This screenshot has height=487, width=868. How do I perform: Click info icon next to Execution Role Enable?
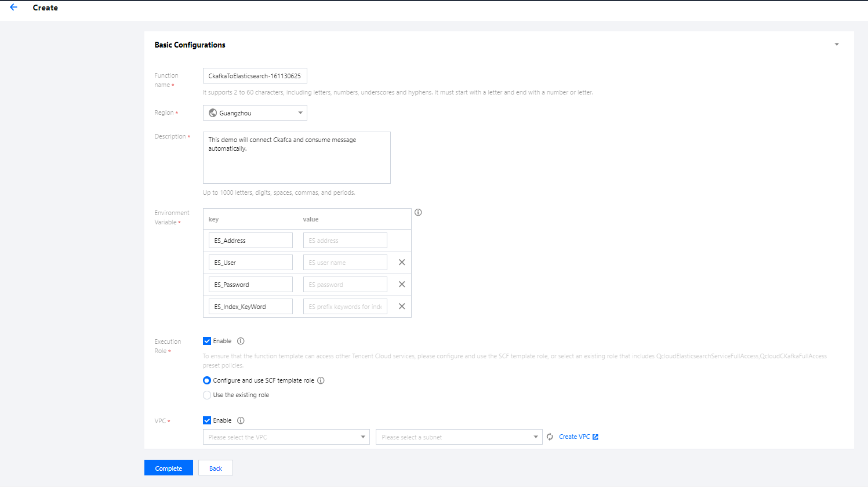(241, 341)
